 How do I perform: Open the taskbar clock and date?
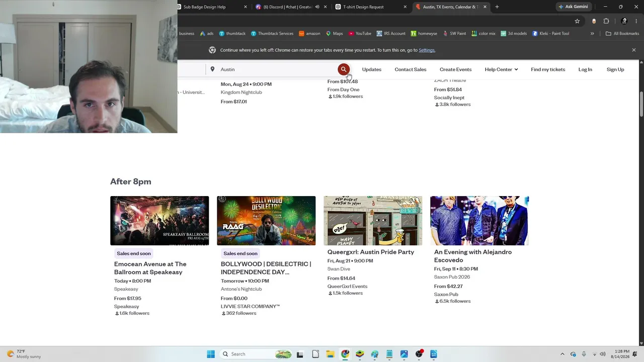click(x=621, y=354)
